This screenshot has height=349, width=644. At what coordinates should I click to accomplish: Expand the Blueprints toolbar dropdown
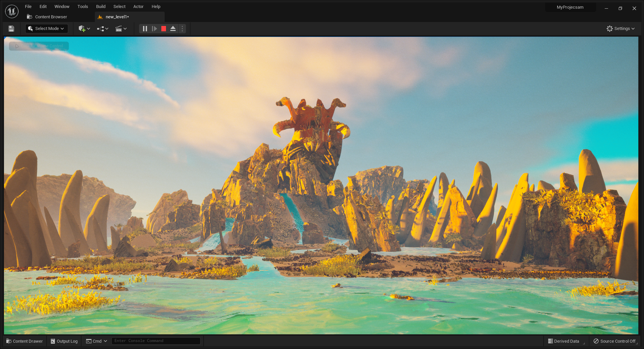tap(102, 29)
